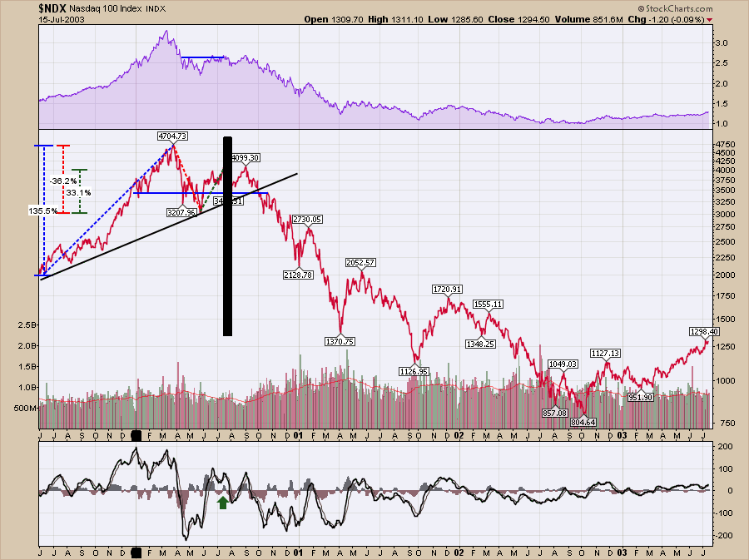
Task: Click the 1348.25 price label
Action: point(480,344)
